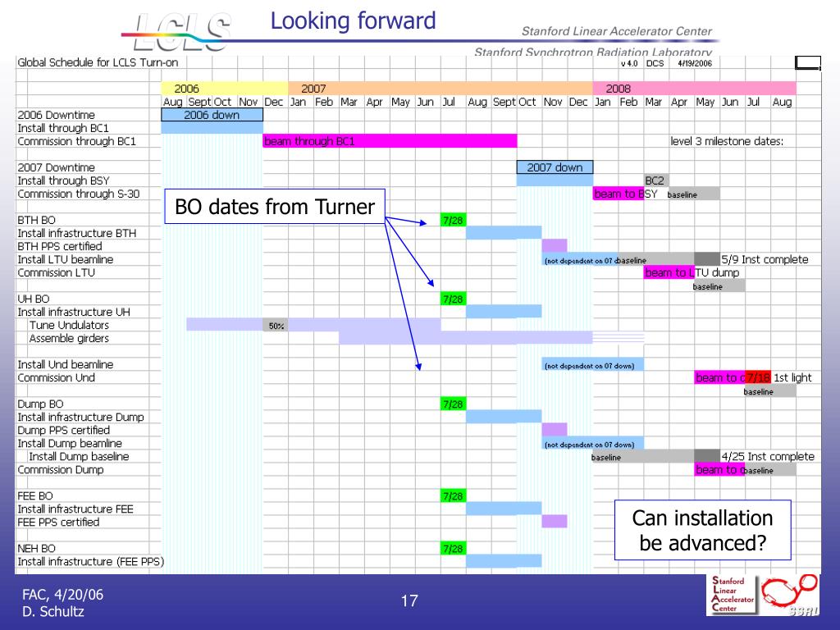The width and height of the screenshot is (840, 630).
Task: Click the '1st light' label
Action: pyautogui.click(x=793, y=377)
